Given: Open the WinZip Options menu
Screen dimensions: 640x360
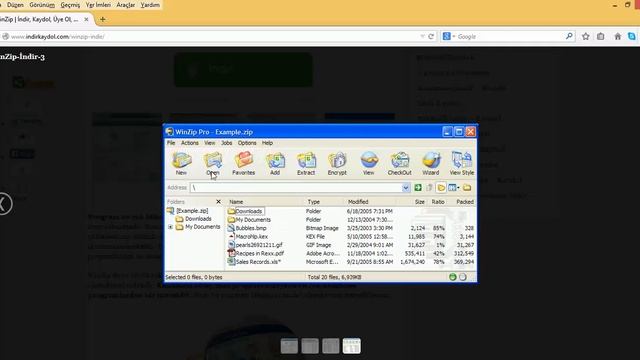Looking at the screenshot, I should pyautogui.click(x=247, y=143).
